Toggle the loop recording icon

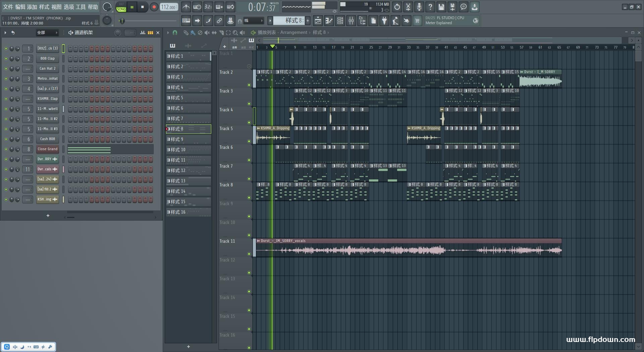click(230, 7)
